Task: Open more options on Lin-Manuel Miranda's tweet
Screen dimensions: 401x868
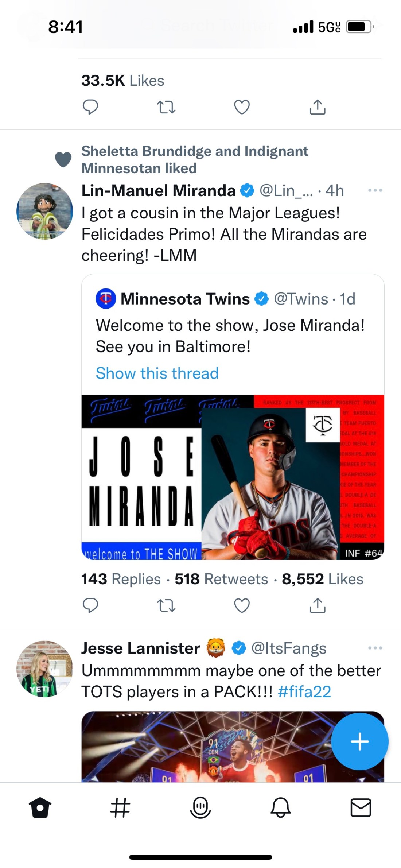Action: click(x=375, y=190)
